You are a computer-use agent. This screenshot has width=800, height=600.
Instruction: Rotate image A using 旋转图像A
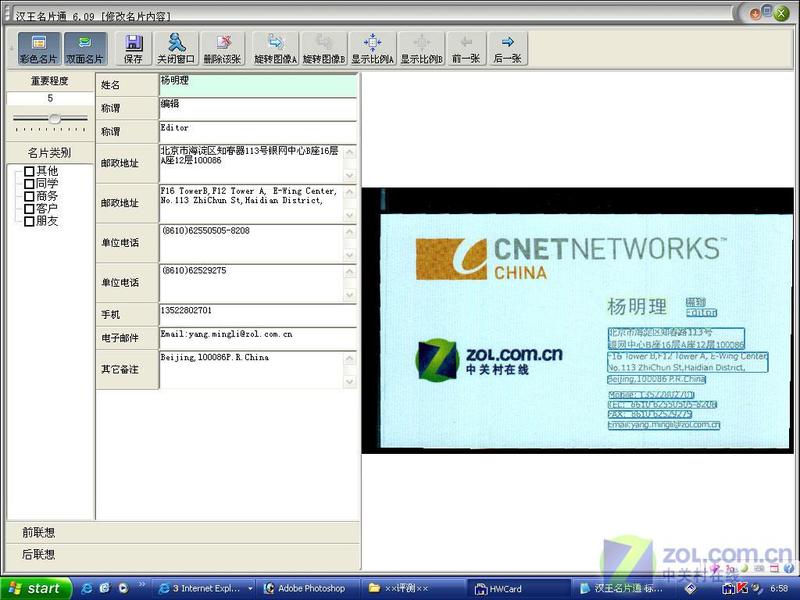point(276,48)
